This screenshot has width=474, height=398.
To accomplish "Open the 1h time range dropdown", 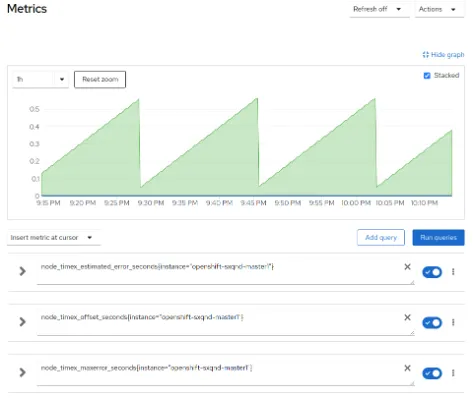I will 40,79.
